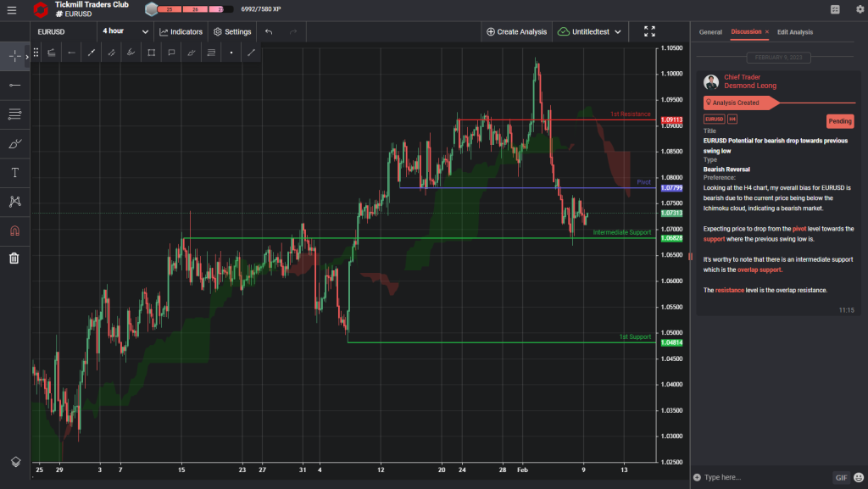This screenshot has width=868, height=489.
Task: Click the Type here message field
Action: pos(754,477)
